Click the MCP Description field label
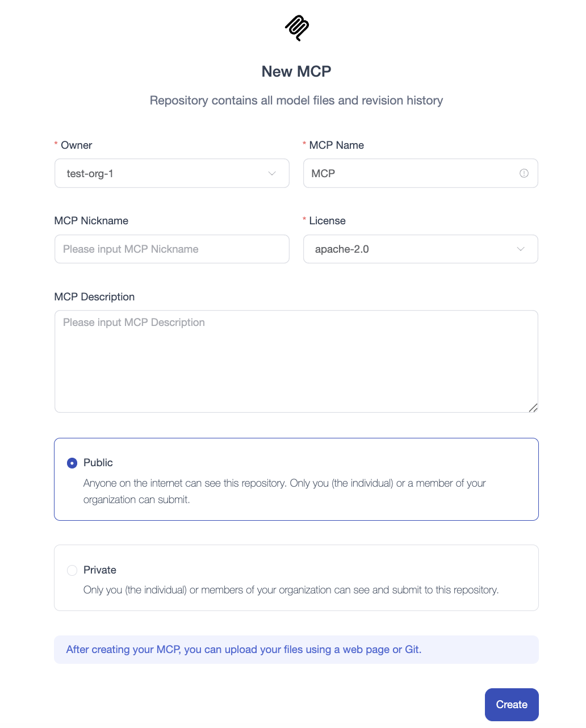The height and width of the screenshot is (728, 586). click(94, 297)
